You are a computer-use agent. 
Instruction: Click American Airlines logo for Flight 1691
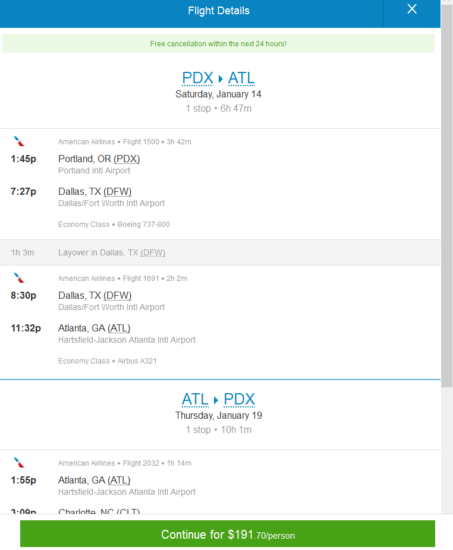19,278
